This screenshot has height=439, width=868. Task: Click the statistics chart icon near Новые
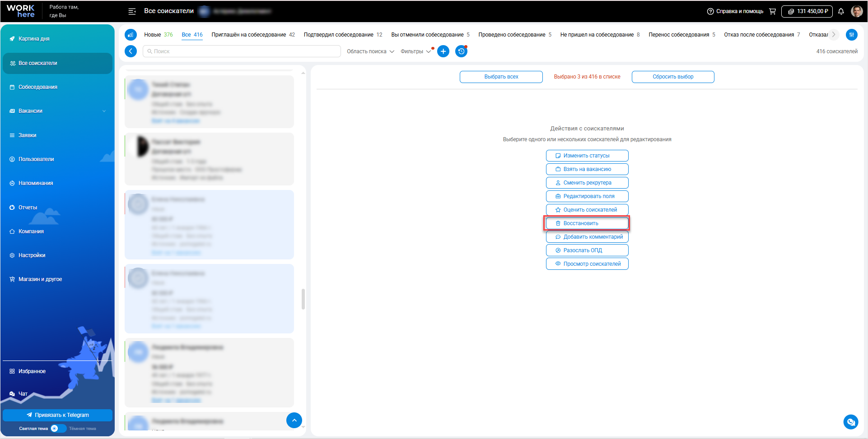click(x=131, y=35)
